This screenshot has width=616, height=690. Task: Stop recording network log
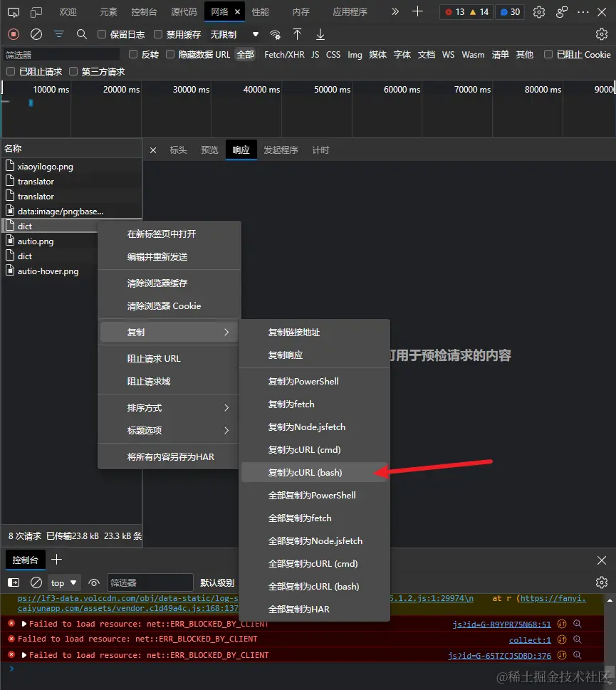[x=14, y=34]
